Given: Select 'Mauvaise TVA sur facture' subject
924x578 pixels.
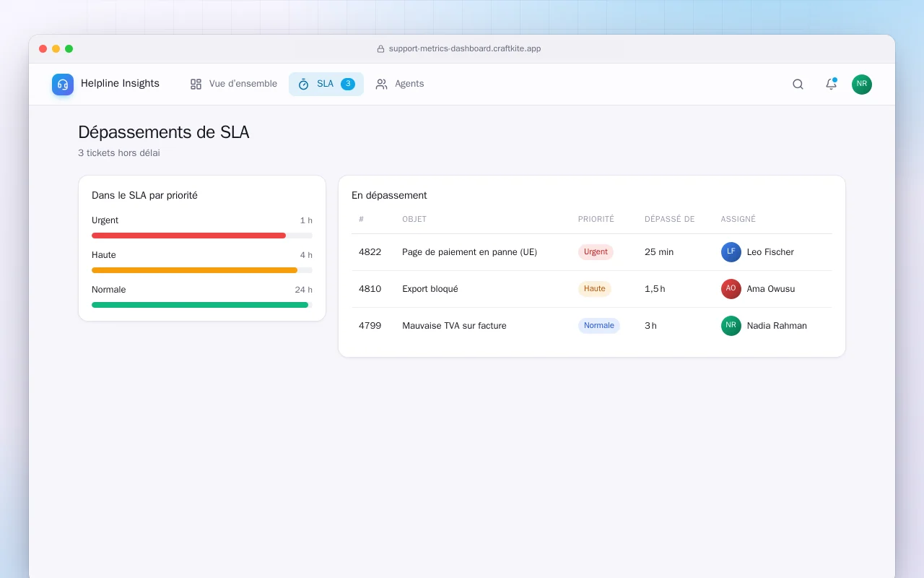Looking at the screenshot, I should point(454,326).
